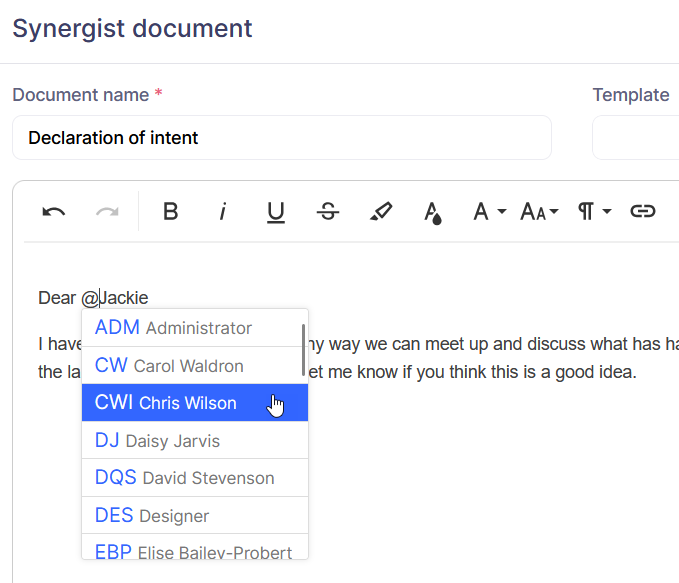679x583 pixels.
Task: Open the paragraph format dropdown
Action: [594, 212]
